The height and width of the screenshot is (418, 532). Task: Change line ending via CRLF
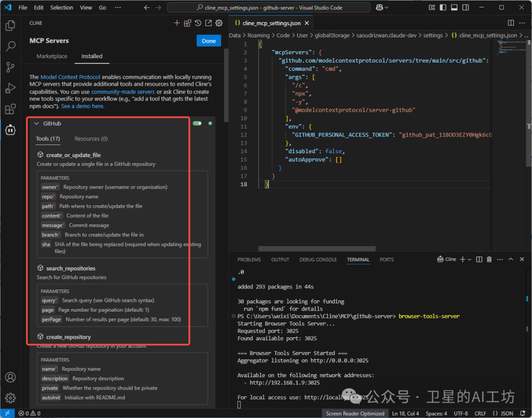pyautogui.click(x=480, y=413)
